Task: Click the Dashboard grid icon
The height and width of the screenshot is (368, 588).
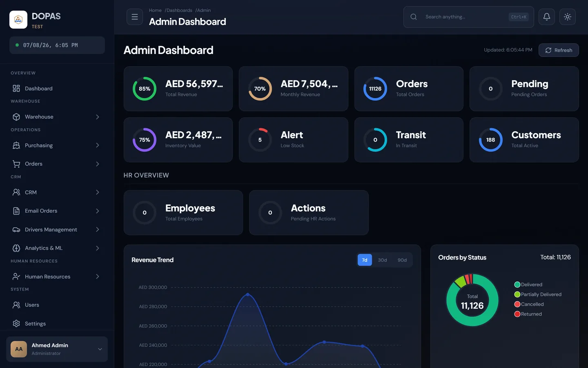Action: tap(16, 88)
